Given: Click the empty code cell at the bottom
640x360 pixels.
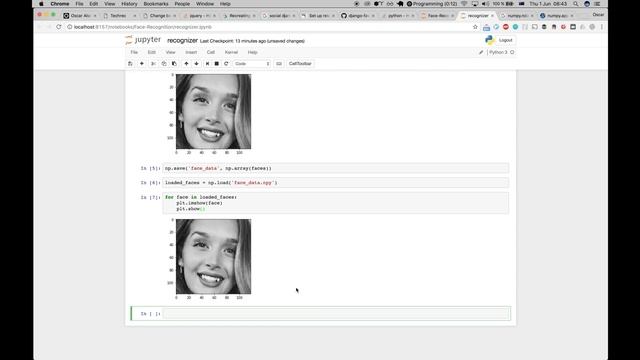Looking at the screenshot, I should (x=336, y=313).
